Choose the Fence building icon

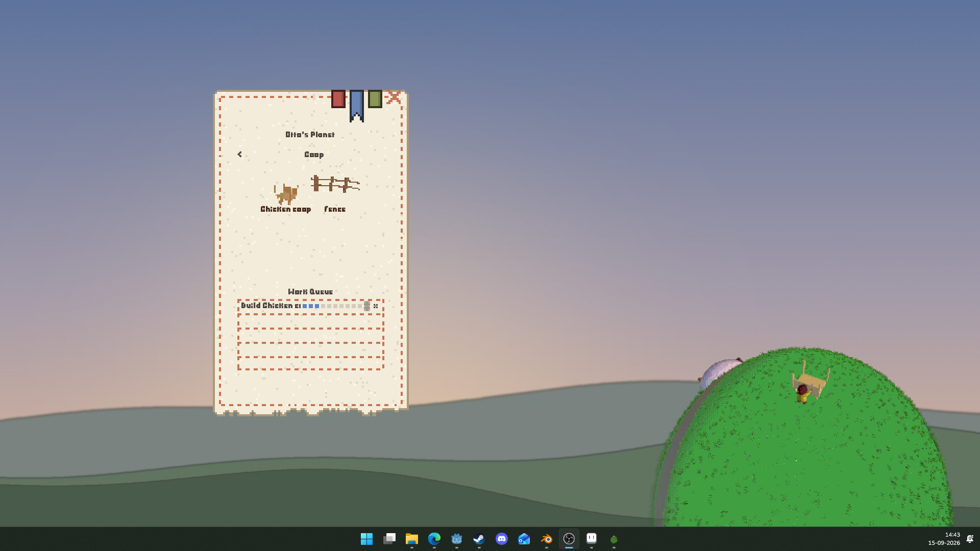coord(335,184)
